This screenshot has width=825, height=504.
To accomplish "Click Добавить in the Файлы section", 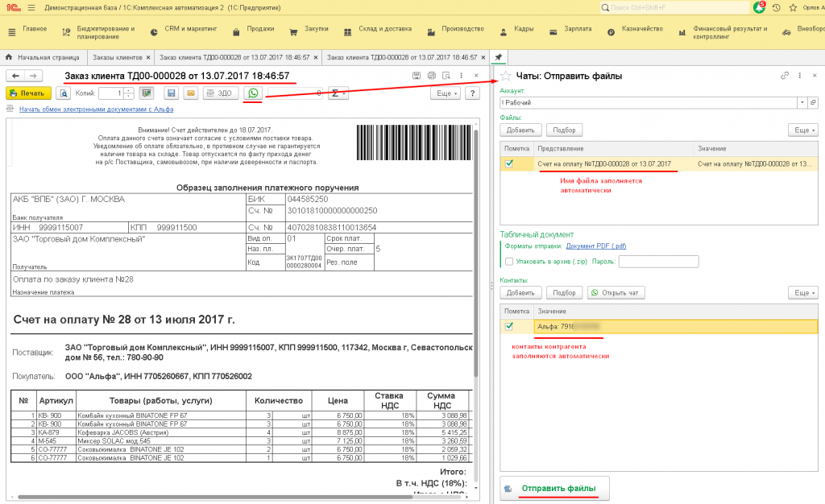I will pyautogui.click(x=520, y=130).
